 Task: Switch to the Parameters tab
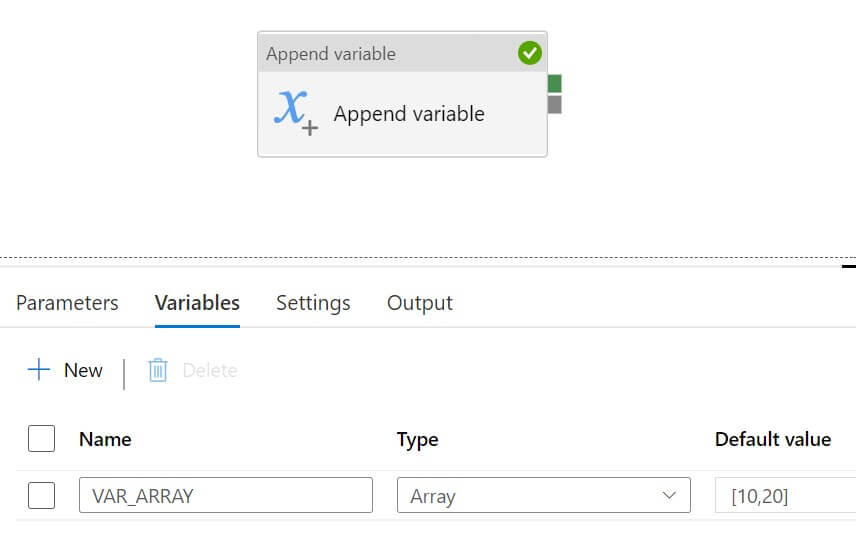tap(67, 303)
